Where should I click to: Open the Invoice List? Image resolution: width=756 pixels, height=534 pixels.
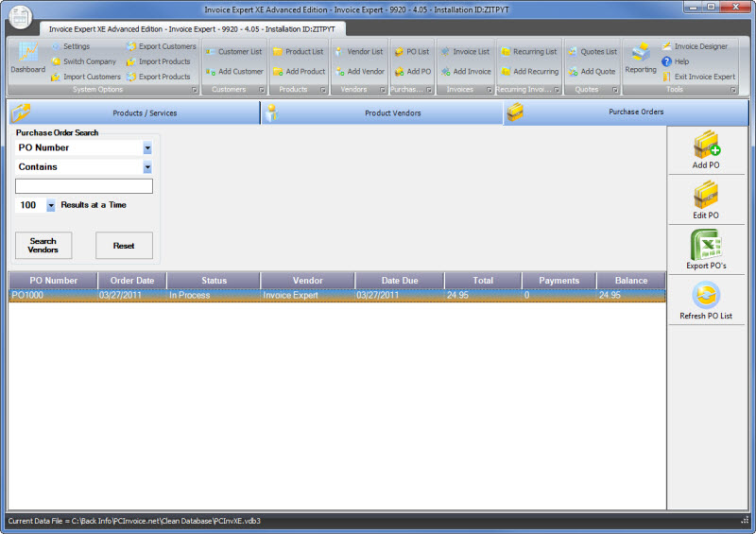pyautogui.click(x=466, y=52)
